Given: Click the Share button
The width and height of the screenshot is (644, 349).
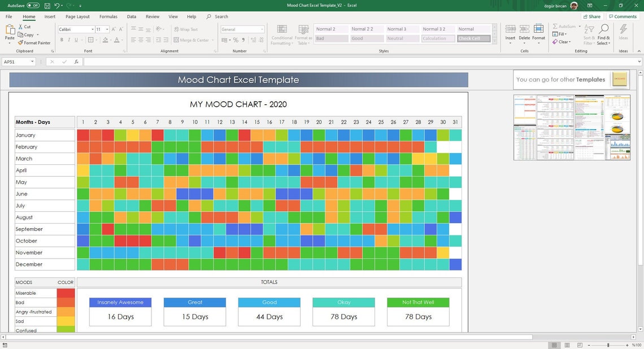Looking at the screenshot, I should pos(591,16).
